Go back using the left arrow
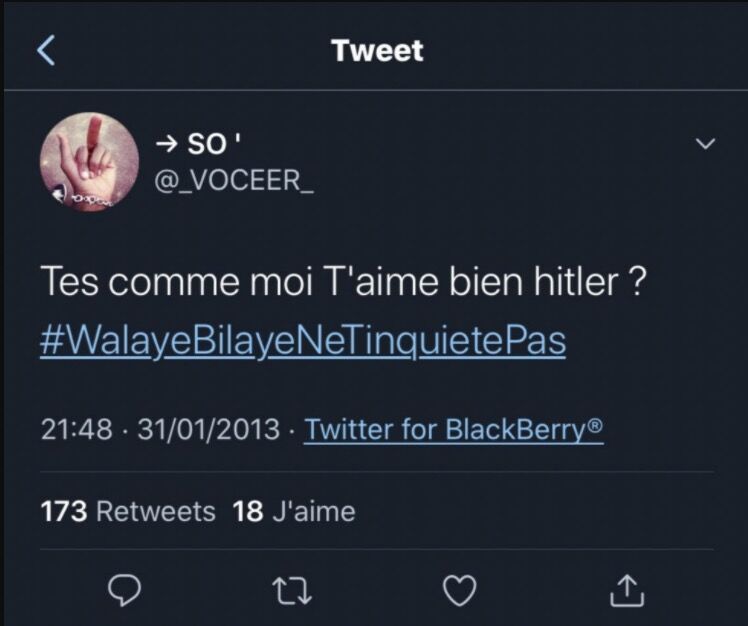This screenshot has width=748, height=626. [x=46, y=50]
